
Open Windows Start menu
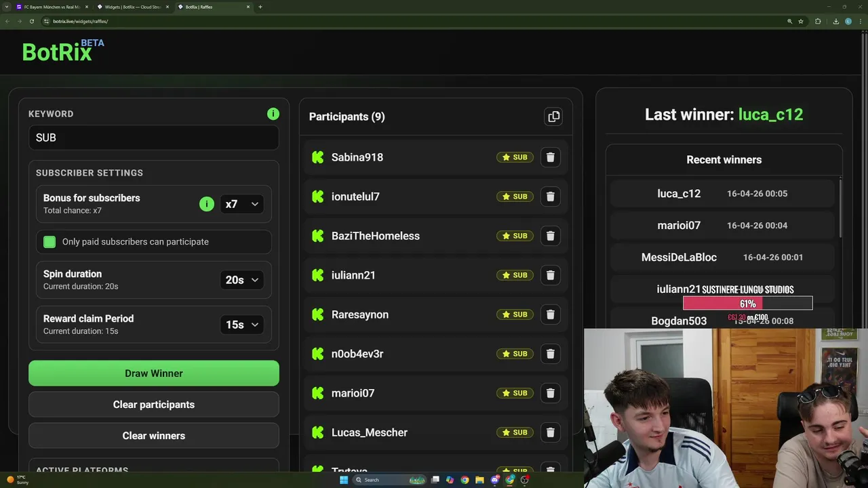click(344, 480)
